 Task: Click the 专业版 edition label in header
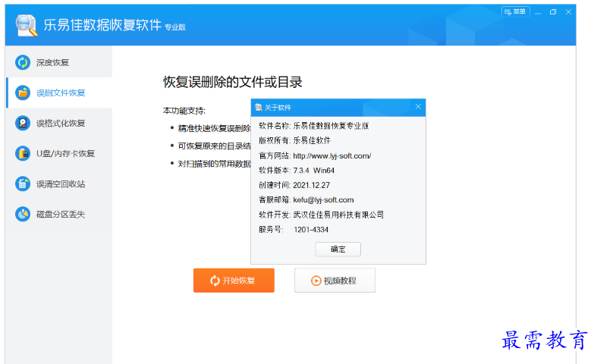pos(175,27)
